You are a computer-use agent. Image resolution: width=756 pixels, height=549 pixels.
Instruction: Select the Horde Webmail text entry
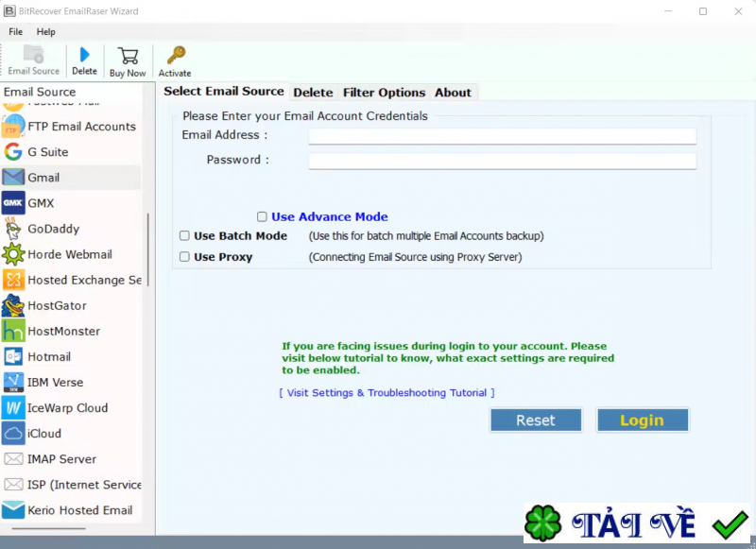click(70, 254)
